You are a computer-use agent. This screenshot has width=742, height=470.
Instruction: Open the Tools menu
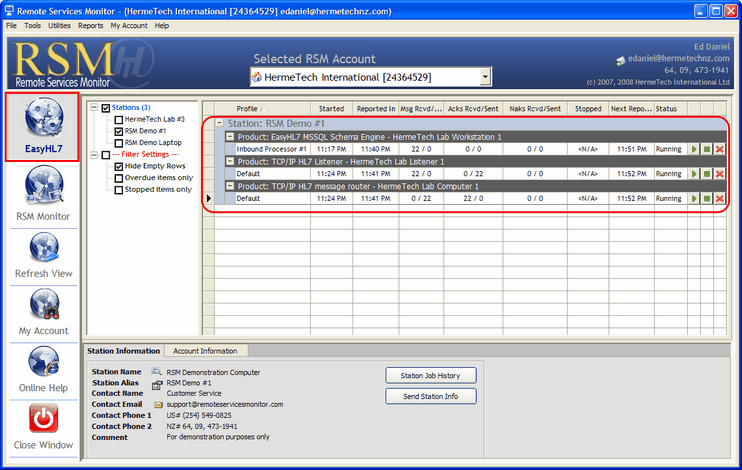pyautogui.click(x=33, y=26)
